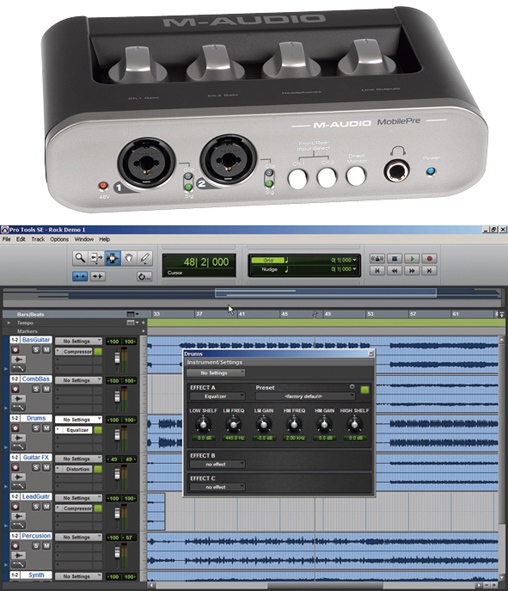Click Distortion insert on Guitar FX track
The height and width of the screenshot is (591, 508).
tap(77, 469)
